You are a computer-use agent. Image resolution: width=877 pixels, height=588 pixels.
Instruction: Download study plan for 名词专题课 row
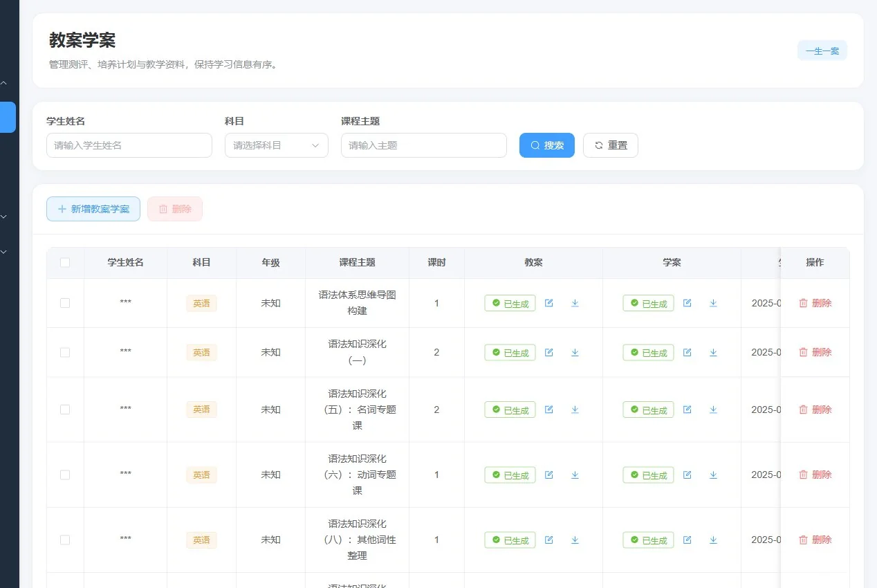point(713,410)
